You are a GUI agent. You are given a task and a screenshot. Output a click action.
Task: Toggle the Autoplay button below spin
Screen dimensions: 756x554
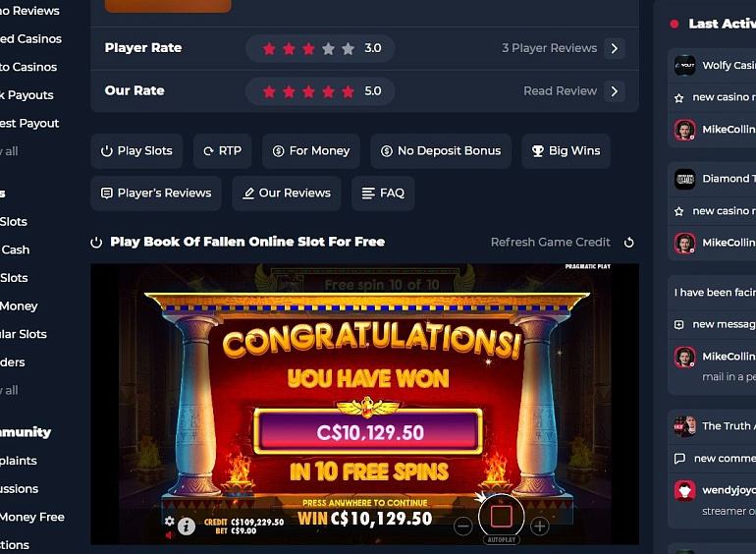(501, 539)
